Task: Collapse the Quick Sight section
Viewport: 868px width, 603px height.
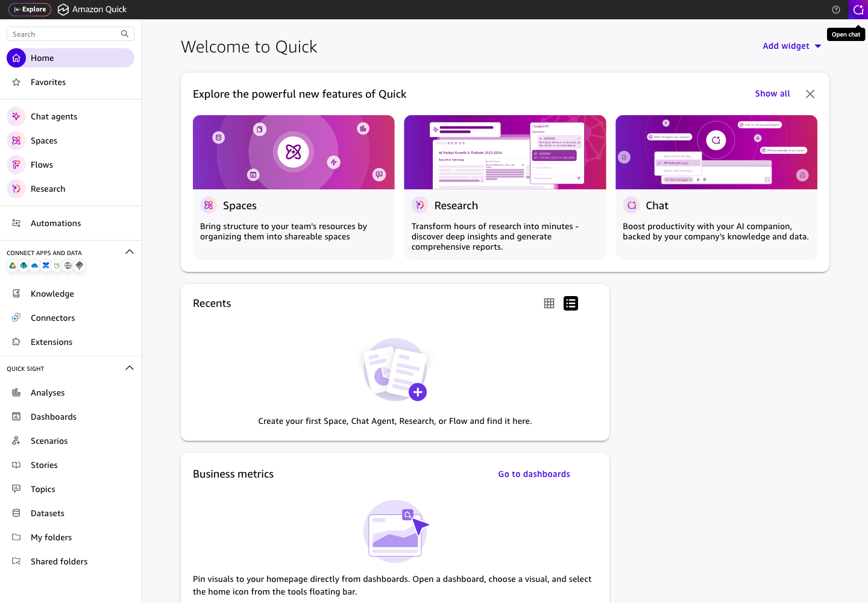Action: pos(129,368)
